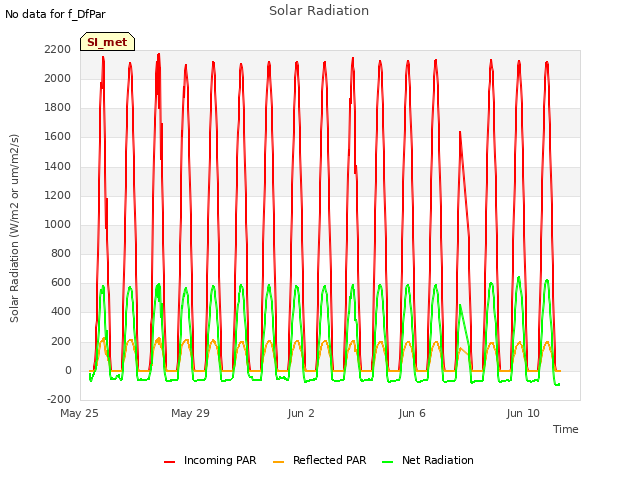Click the May 25 x-axis label
640x480 pixels.
pyautogui.click(x=79, y=413)
